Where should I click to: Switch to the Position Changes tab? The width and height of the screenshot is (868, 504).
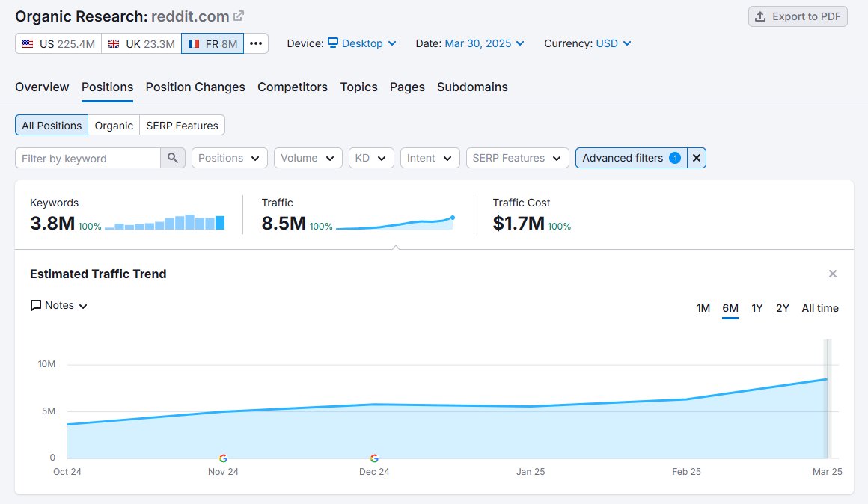pos(195,87)
